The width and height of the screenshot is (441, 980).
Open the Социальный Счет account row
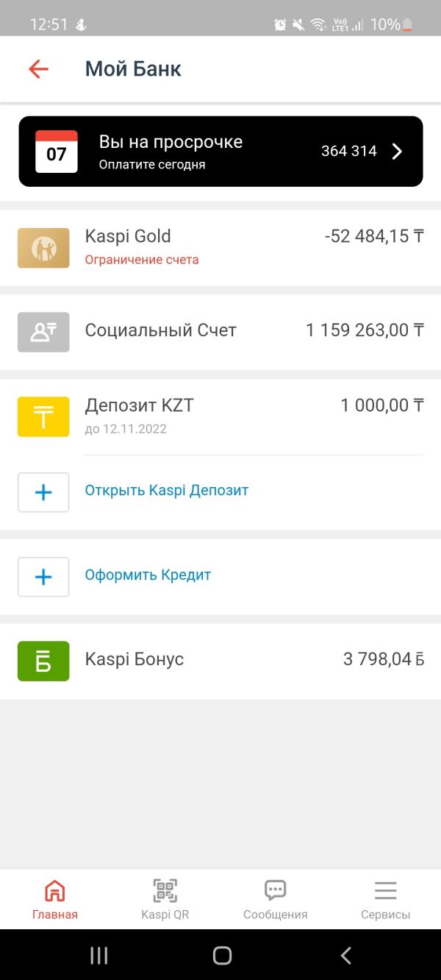click(x=220, y=332)
